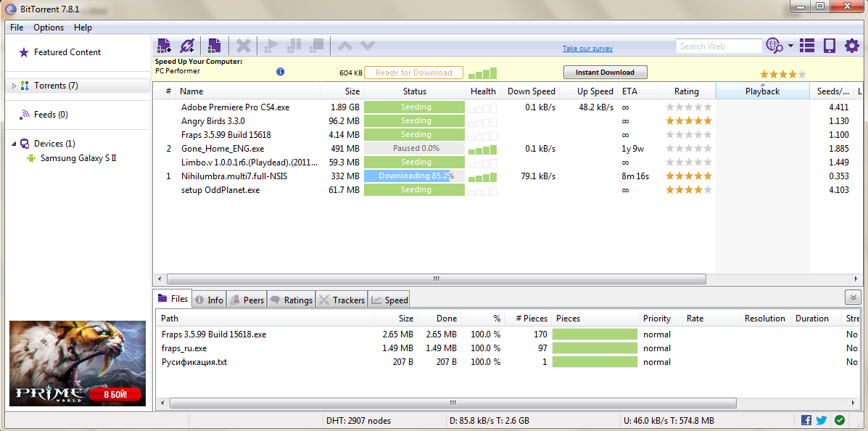The height and width of the screenshot is (431, 868).
Task: Click the Stop torrent toolbar icon
Action: pyautogui.click(x=317, y=46)
